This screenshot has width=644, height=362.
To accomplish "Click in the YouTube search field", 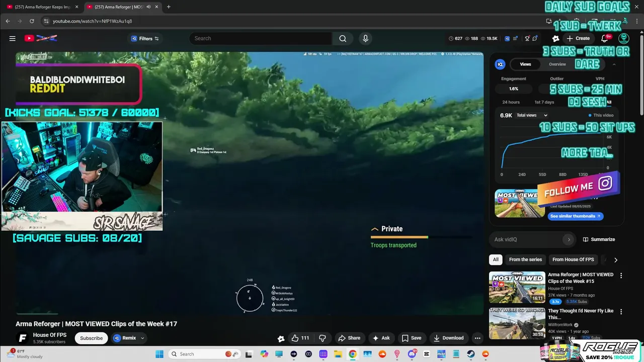I will click(x=261, y=38).
